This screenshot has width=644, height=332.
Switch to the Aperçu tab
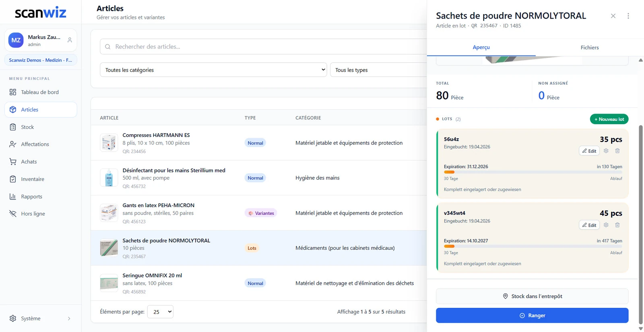(x=481, y=47)
